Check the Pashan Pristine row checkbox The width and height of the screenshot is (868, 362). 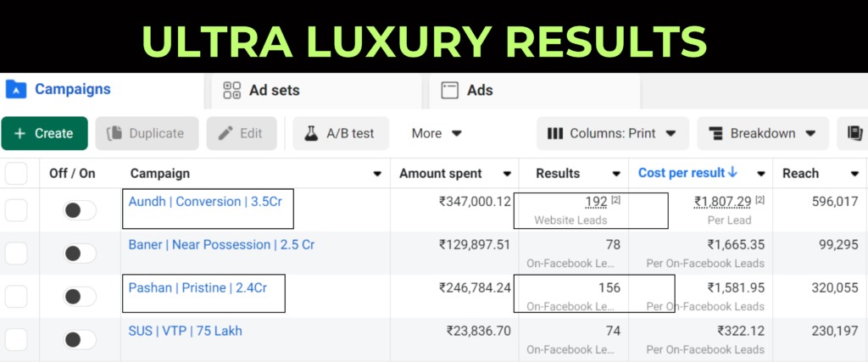(x=16, y=296)
